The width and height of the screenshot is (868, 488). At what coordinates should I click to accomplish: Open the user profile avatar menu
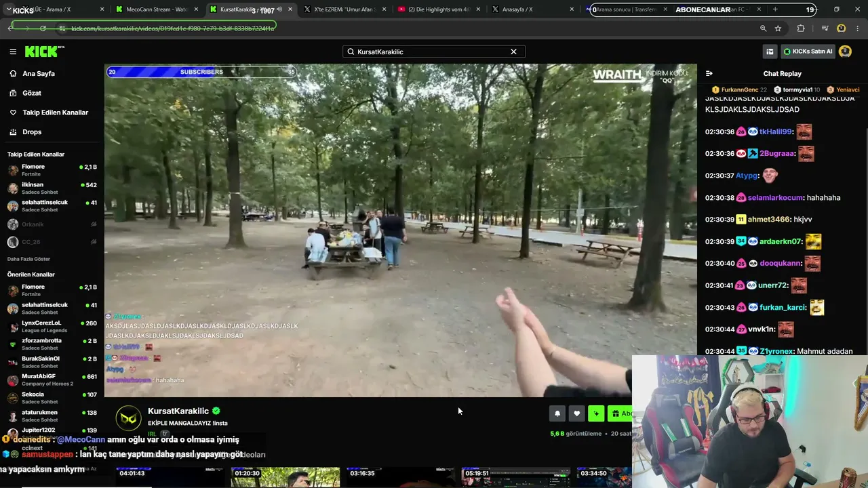point(845,52)
